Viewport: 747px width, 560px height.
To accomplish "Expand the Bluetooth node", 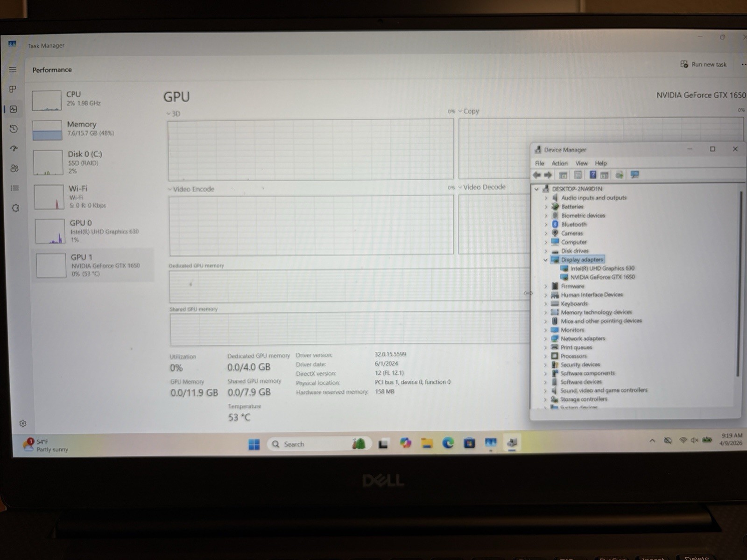I will pyautogui.click(x=546, y=224).
